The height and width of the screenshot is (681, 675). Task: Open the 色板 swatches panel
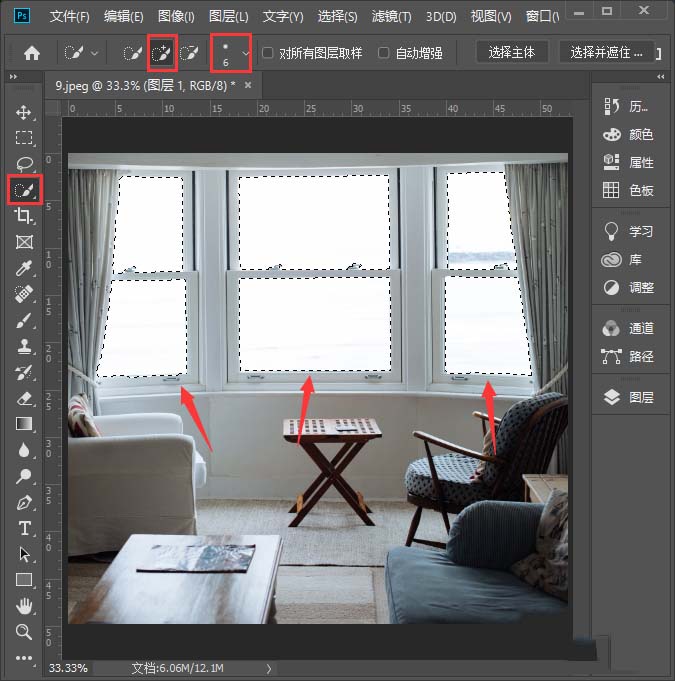(x=630, y=190)
